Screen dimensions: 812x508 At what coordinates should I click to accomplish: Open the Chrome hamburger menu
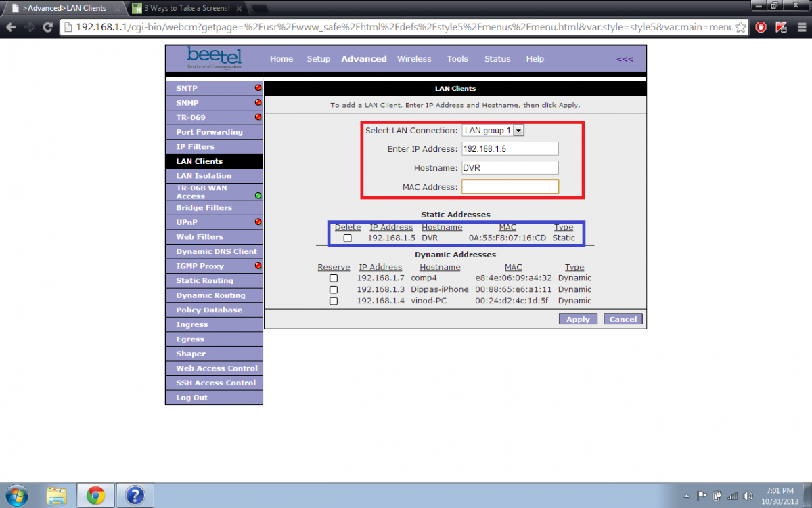click(x=800, y=27)
